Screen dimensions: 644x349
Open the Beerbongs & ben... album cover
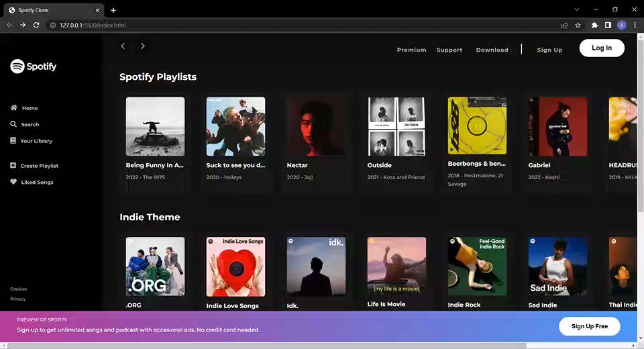click(477, 126)
